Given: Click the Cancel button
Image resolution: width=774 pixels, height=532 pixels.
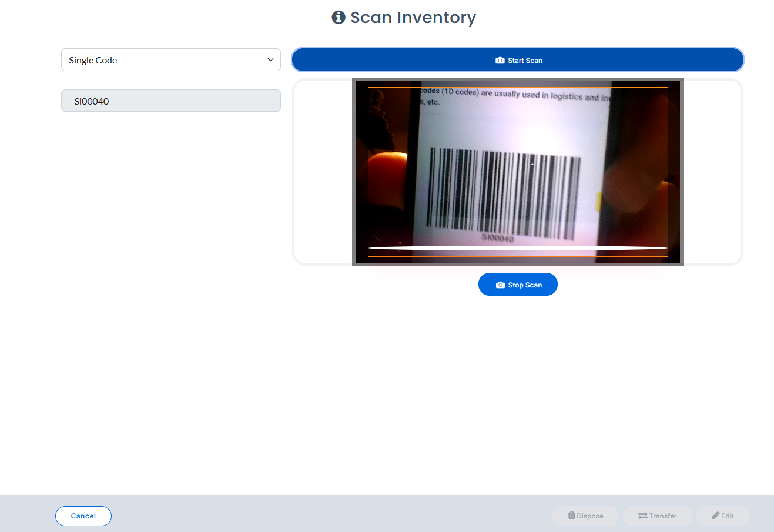Looking at the screenshot, I should (83, 516).
